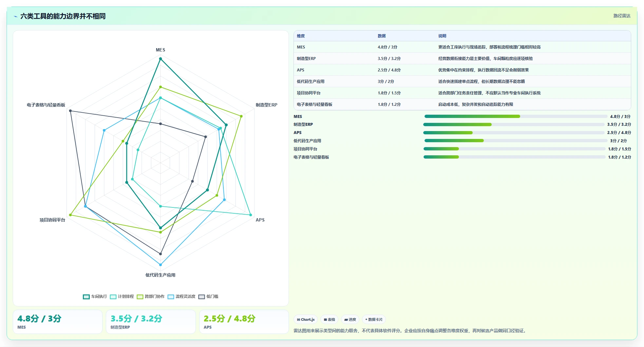The image size is (644, 347).
Task: Toggle the 流程灵活度 legend series
Action: (x=181, y=297)
